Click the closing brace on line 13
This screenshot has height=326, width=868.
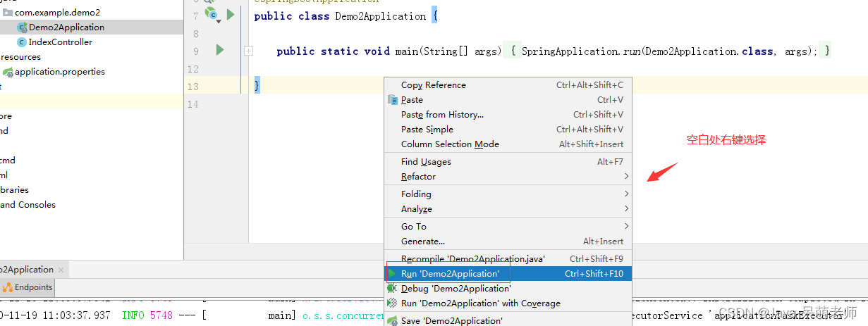(x=257, y=85)
